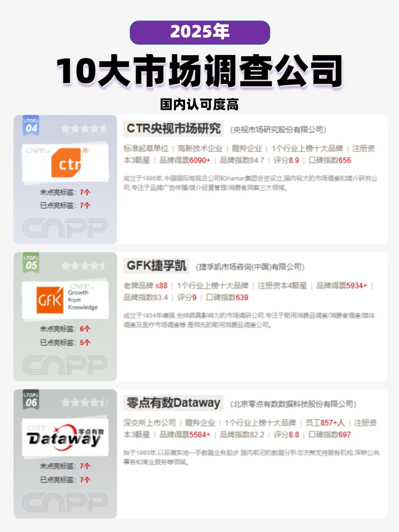
Task: Select 1个行业上榜十大品牌 tag on GFK card
Action: coord(213,286)
